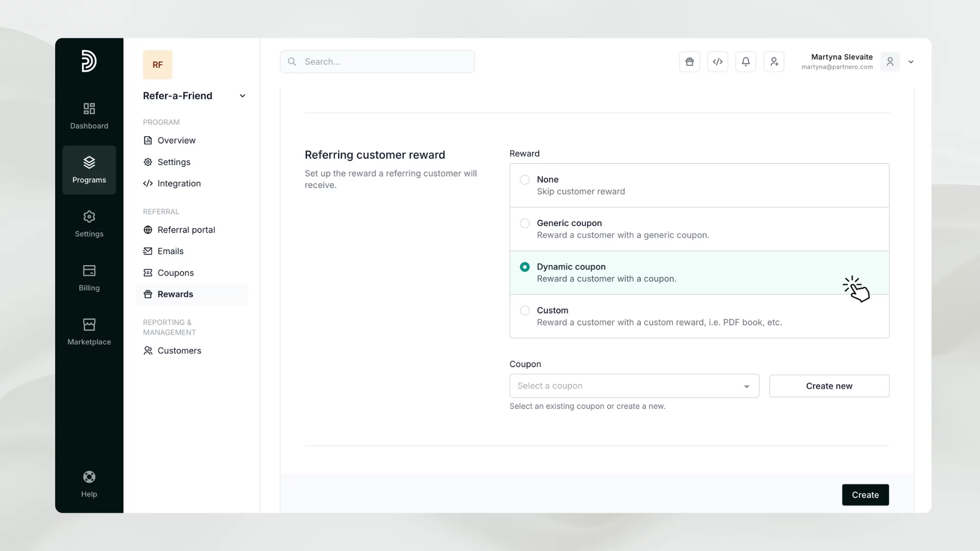Expand the Refer-a-Friend program chevron

pyautogui.click(x=242, y=96)
